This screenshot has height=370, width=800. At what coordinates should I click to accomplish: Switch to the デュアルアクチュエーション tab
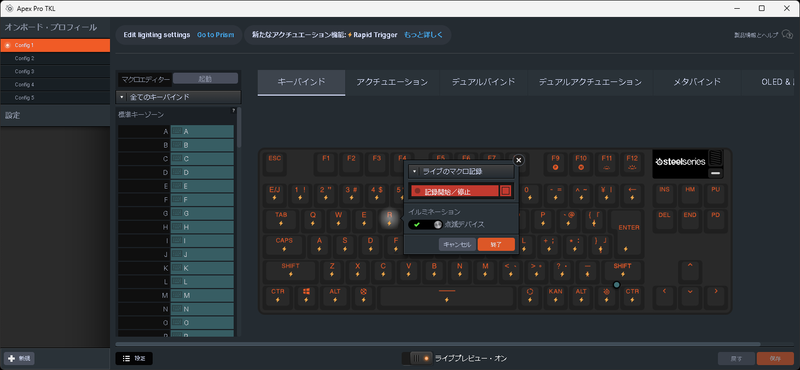(x=590, y=82)
